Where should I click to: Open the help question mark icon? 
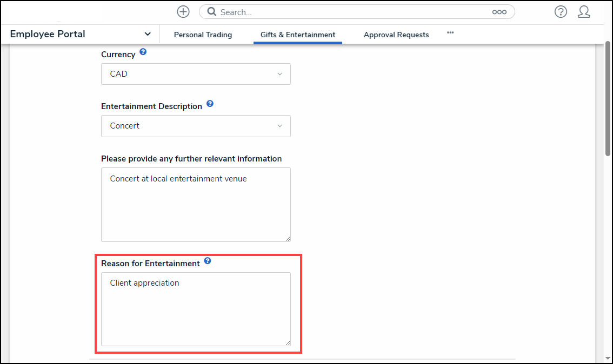click(x=561, y=12)
